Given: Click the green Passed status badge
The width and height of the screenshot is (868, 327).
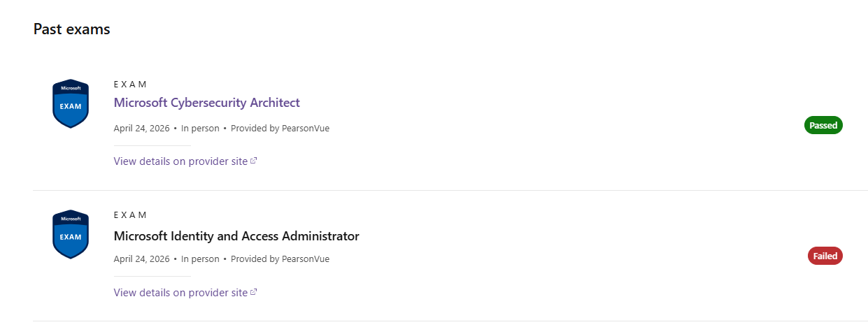Looking at the screenshot, I should tap(823, 125).
